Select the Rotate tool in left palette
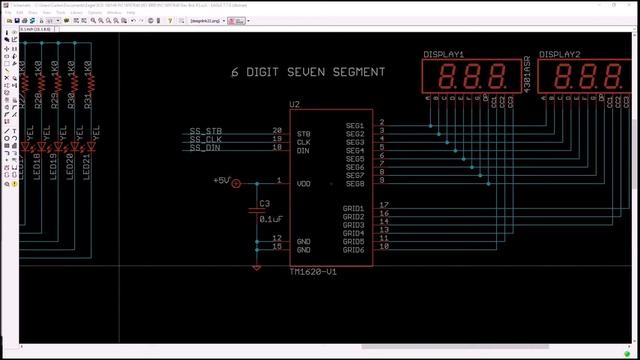The height and width of the screenshot is (360, 640). click(x=14, y=56)
